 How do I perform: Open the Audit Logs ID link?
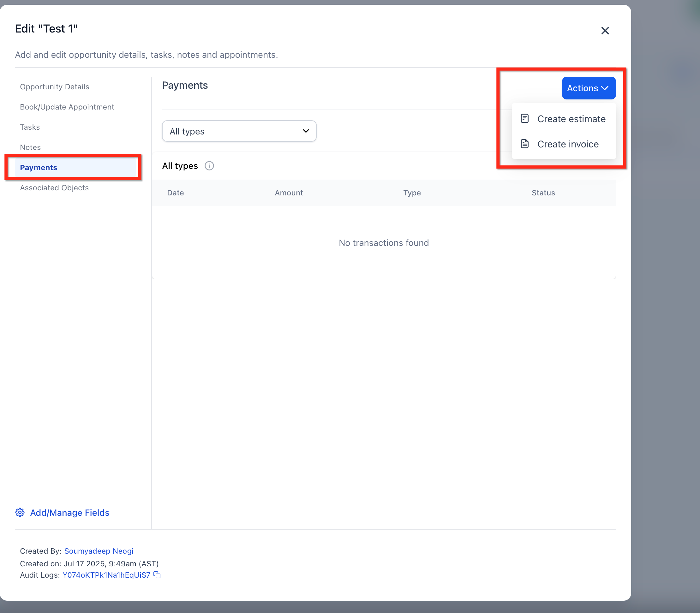(106, 575)
